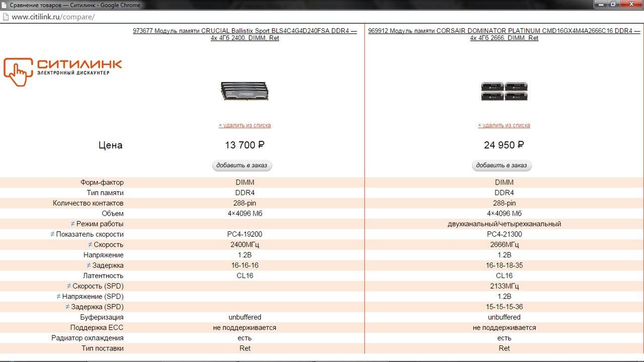
Task: Click the row label Тип памяти
Action: (x=105, y=193)
